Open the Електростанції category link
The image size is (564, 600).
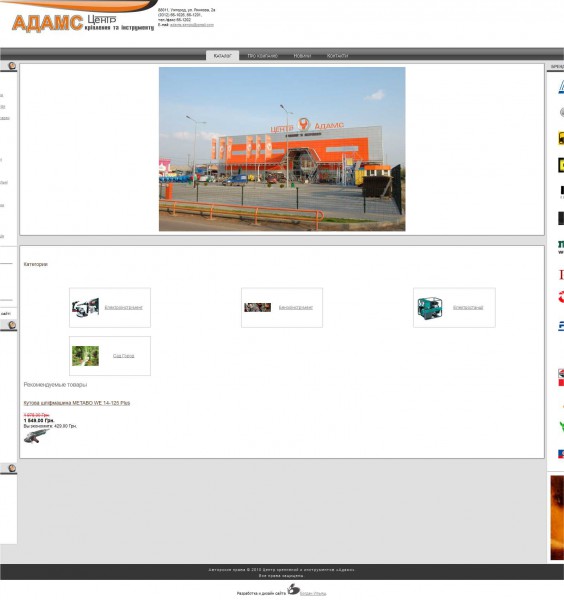468,308
